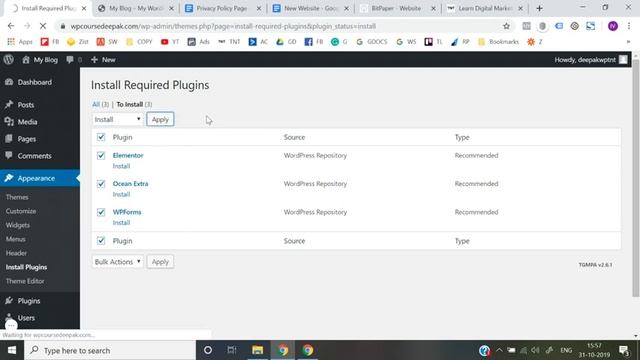Toggle the select-all checkbox in table header
640x360 pixels.
[101, 137]
